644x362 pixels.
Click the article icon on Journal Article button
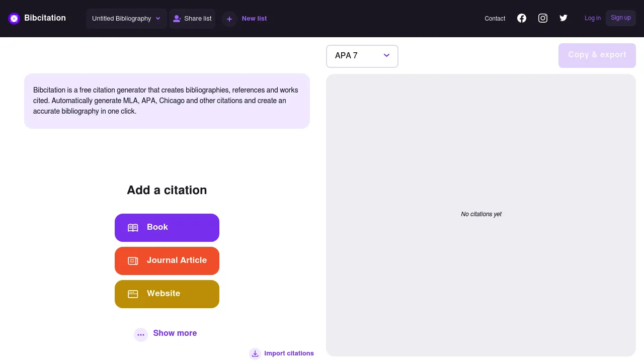[133, 260]
